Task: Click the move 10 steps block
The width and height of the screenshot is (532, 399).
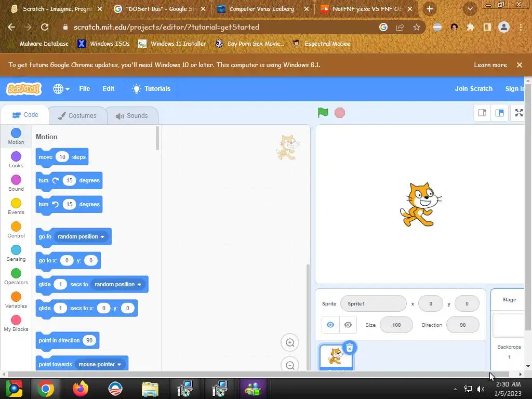Action: (62, 157)
